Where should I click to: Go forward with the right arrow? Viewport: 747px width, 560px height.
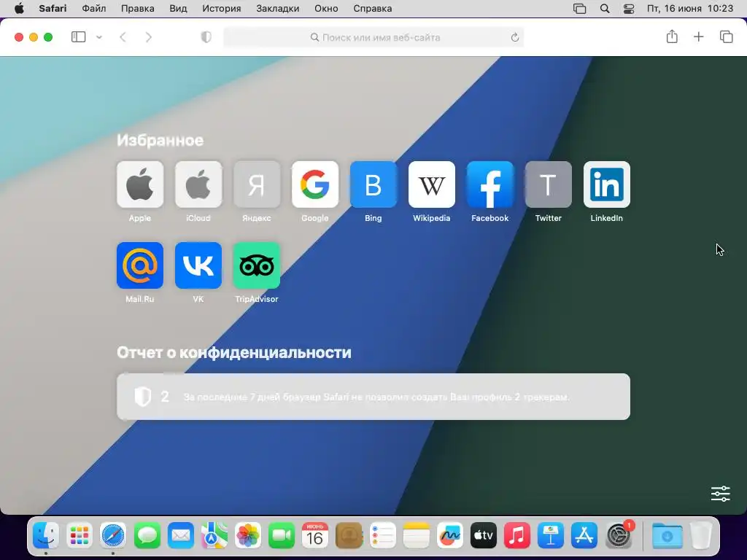149,37
